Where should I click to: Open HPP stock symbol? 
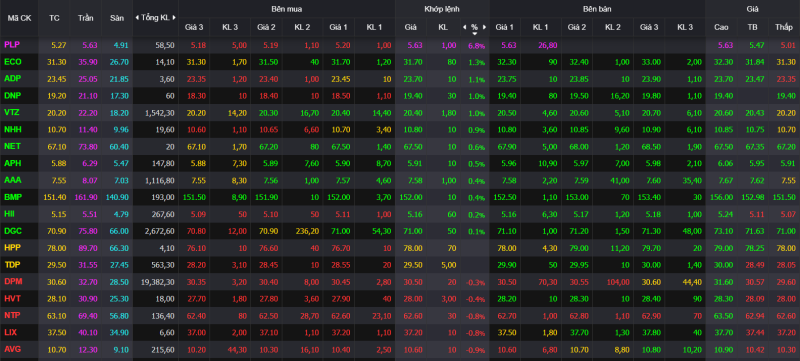click(x=12, y=248)
